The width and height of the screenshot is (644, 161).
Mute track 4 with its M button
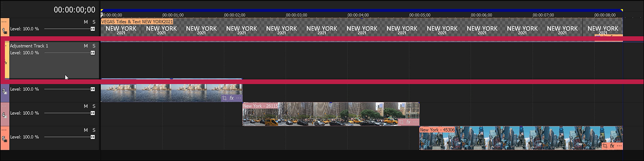tap(86, 106)
